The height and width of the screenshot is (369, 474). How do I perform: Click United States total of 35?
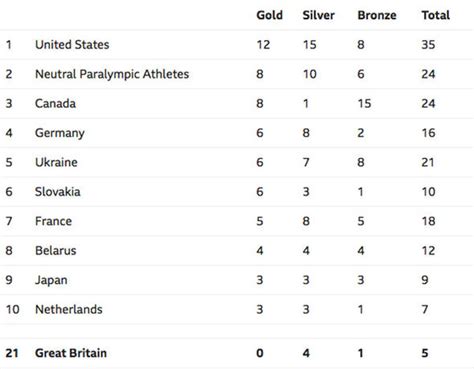tap(428, 45)
